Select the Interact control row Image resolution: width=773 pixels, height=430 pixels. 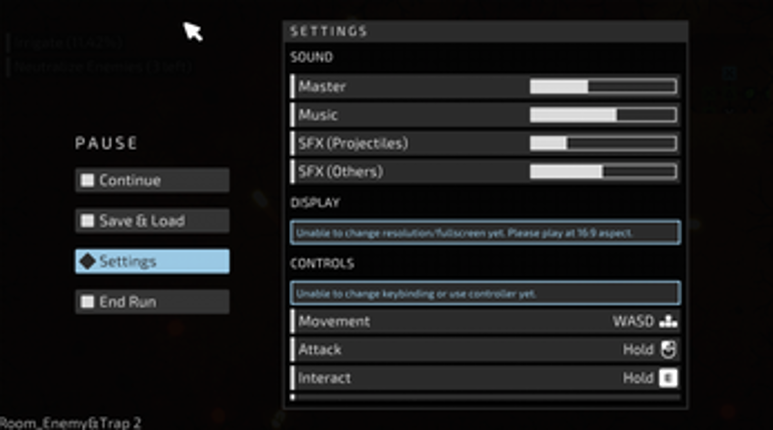[x=485, y=378]
